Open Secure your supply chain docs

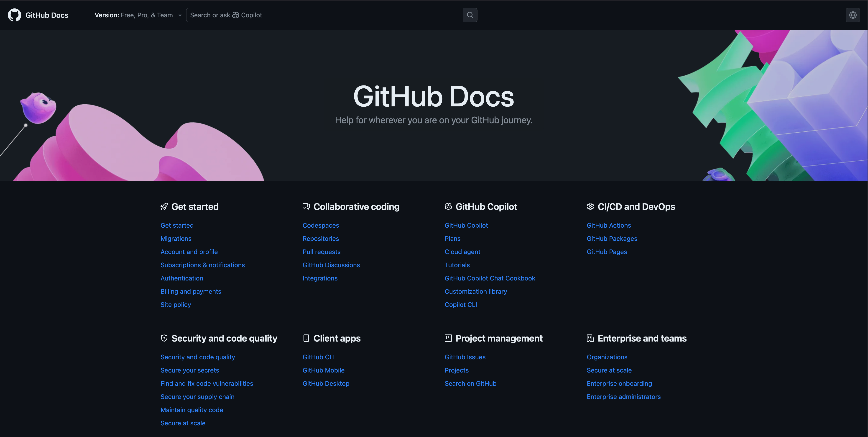197,396
